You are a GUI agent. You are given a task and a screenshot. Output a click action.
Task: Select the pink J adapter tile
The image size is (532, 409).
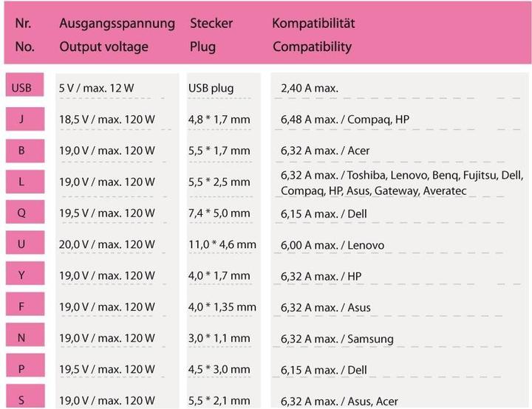click(x=21, y=119)
